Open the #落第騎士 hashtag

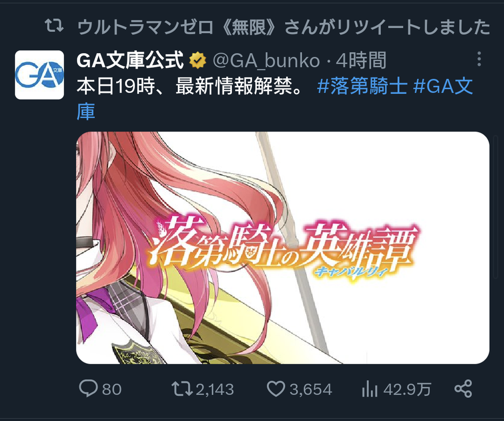pos(362,86)
